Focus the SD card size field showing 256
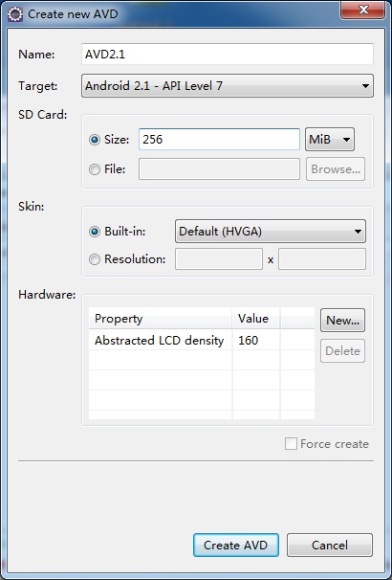The width and height of the screenshot is (392, 580). (219, 140)
